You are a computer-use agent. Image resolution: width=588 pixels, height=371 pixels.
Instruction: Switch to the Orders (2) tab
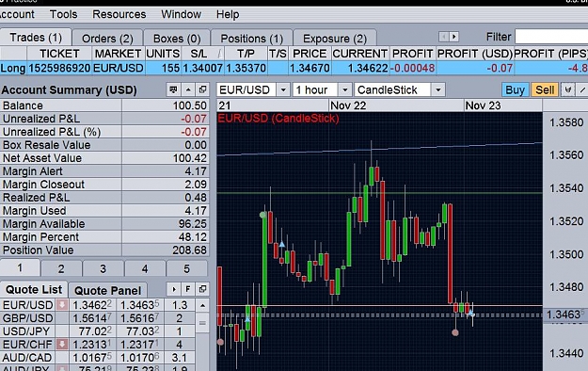tap(107, 39)
